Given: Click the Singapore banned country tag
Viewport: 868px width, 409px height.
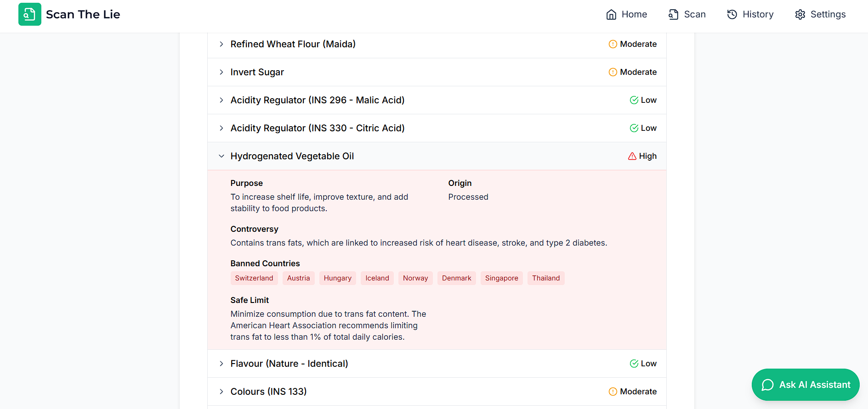Looking at the screenshot, I should 501,278.
